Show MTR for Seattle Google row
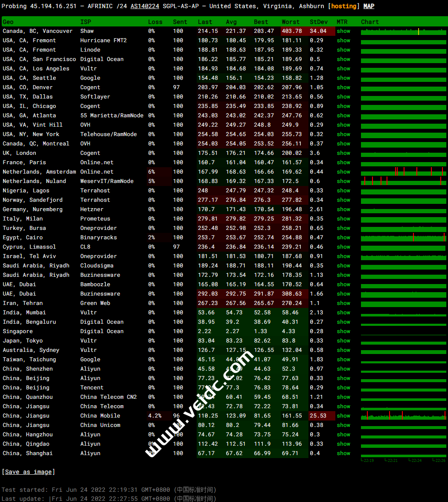 pyautogui.click(x=343, y=78)
